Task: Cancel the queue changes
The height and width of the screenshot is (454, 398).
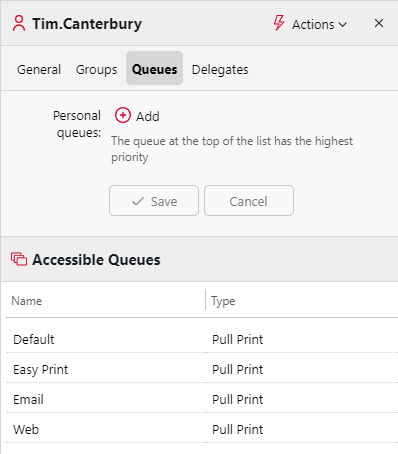Action: (x=249, y=201)
